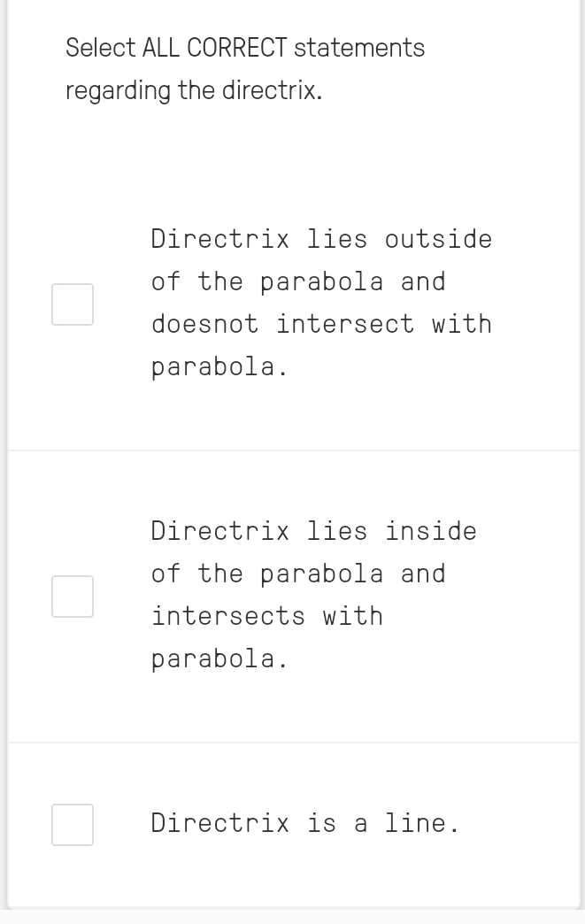The image size is (585, 924).
Task: Click the word 'is' in third option
Action: pos(321,824)
